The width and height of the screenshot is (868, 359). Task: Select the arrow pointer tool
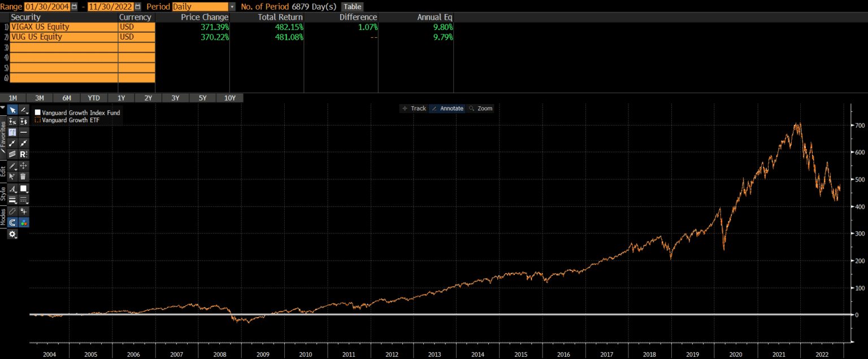[x=12, y=110]
